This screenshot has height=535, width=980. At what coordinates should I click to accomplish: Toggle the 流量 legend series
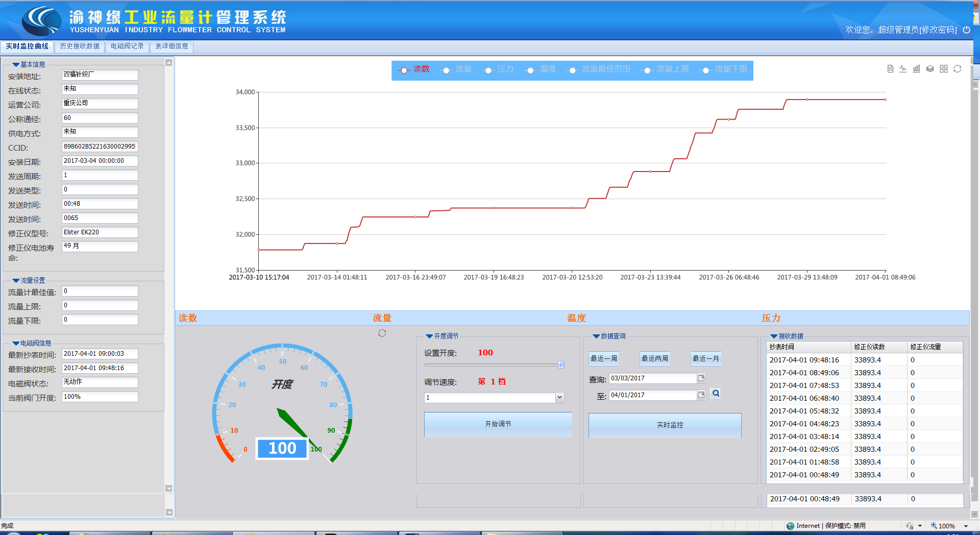click(x=458, y=69)
